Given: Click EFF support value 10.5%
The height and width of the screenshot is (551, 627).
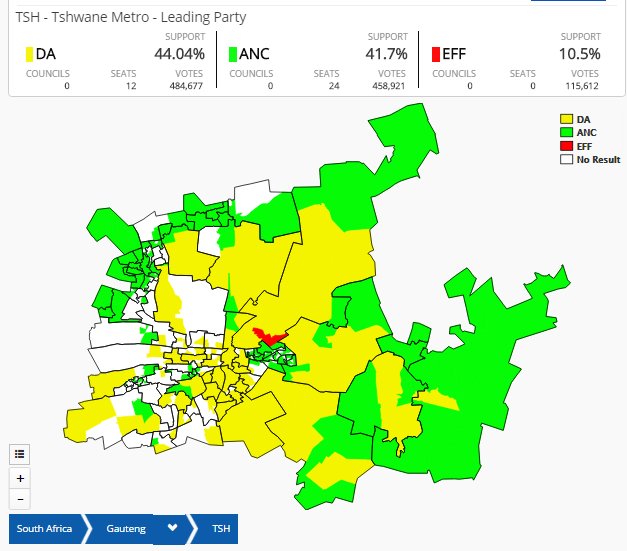Looking at the screenshot, I should pos(579,54).
